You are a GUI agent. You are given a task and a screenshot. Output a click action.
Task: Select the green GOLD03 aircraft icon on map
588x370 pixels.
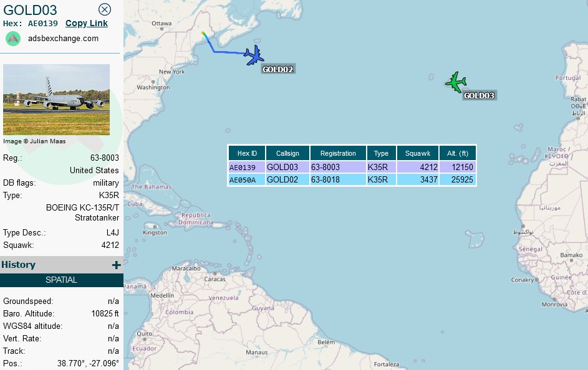coord(456,82)
